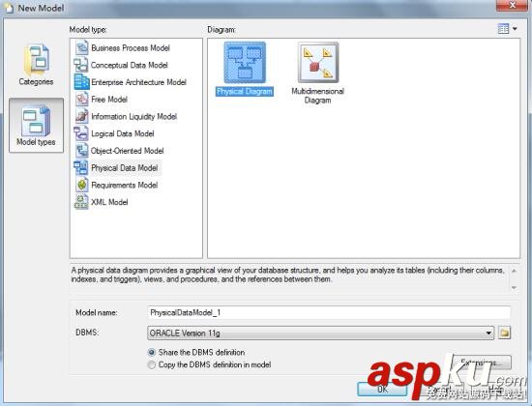Click the Business Process Model icon

81,47
